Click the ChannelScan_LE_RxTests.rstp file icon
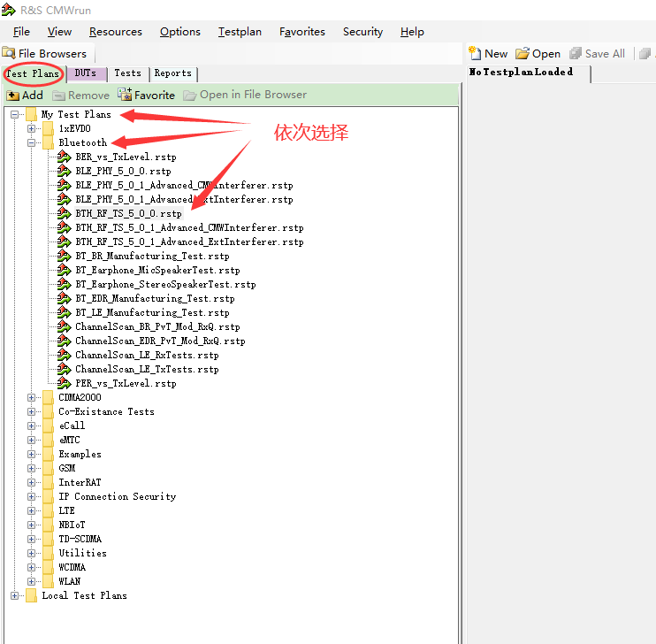This screenshot has height=644, width=656. tap(64, 355)
